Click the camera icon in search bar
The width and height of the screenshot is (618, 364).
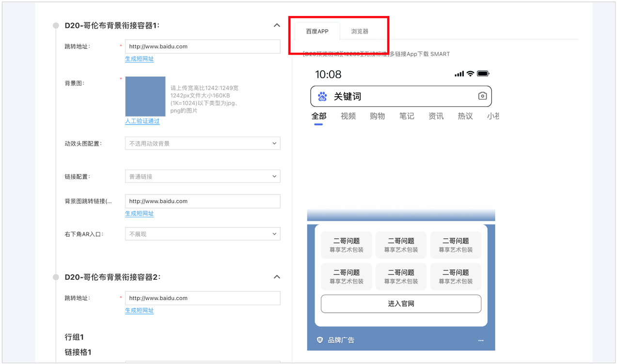coord(482,96)
